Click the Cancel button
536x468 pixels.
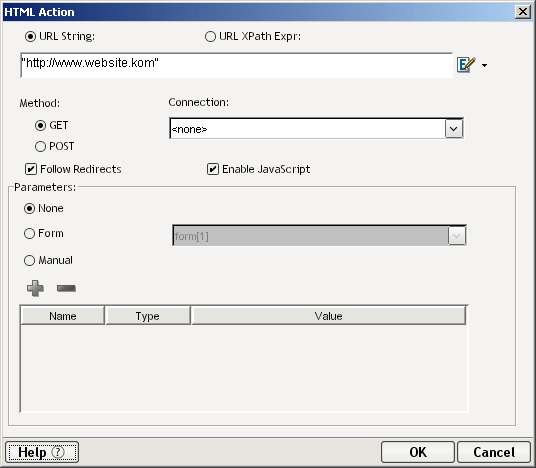tap(494, 452)
